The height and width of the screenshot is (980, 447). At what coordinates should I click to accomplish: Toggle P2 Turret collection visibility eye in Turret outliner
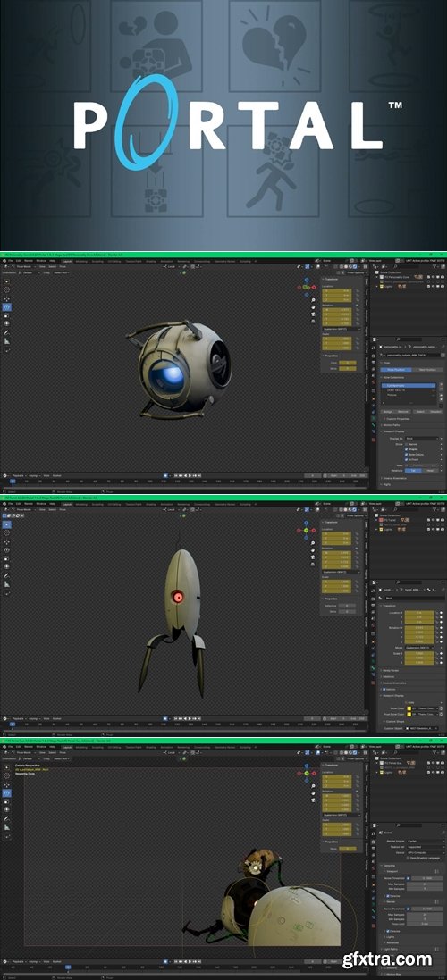(x=434, y=519)
